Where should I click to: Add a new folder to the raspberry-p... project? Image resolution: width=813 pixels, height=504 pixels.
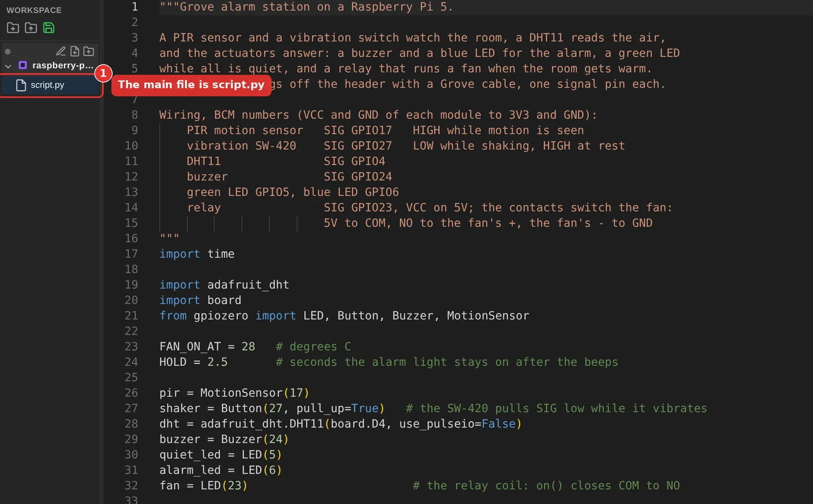coord(88,51)
